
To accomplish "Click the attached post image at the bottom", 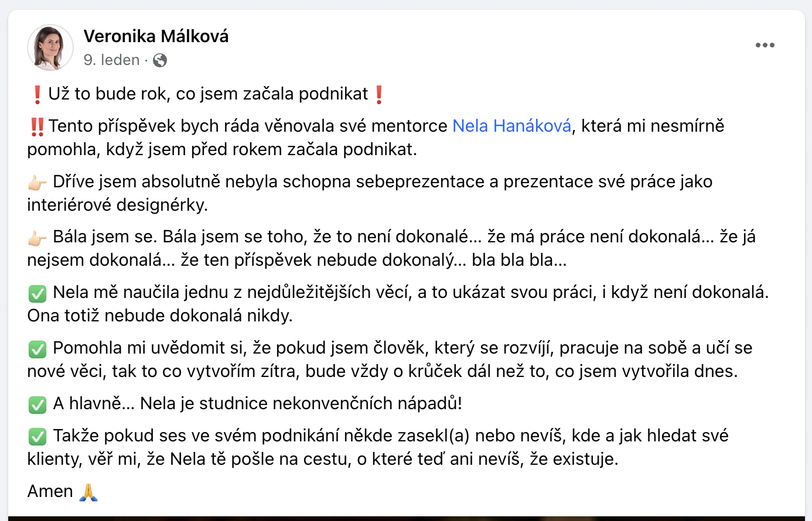I will pos(406,518).
